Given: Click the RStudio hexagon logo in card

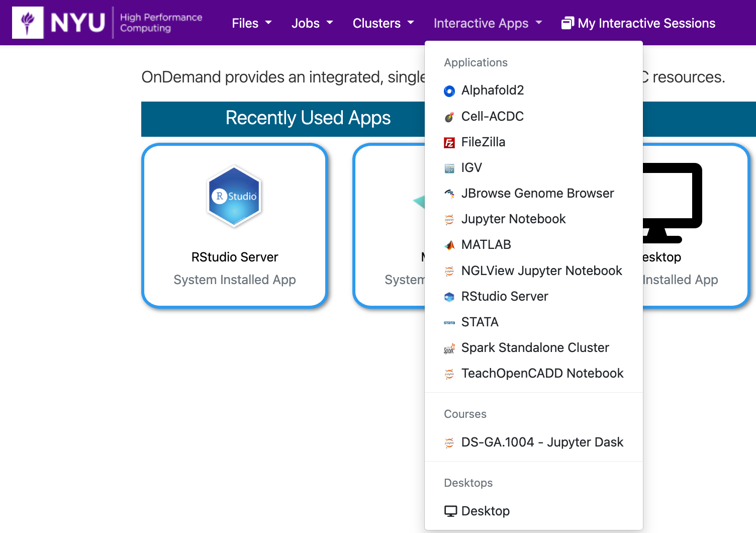Looking at the screenshot, I should pyautogui.click(x=234, y=196).
